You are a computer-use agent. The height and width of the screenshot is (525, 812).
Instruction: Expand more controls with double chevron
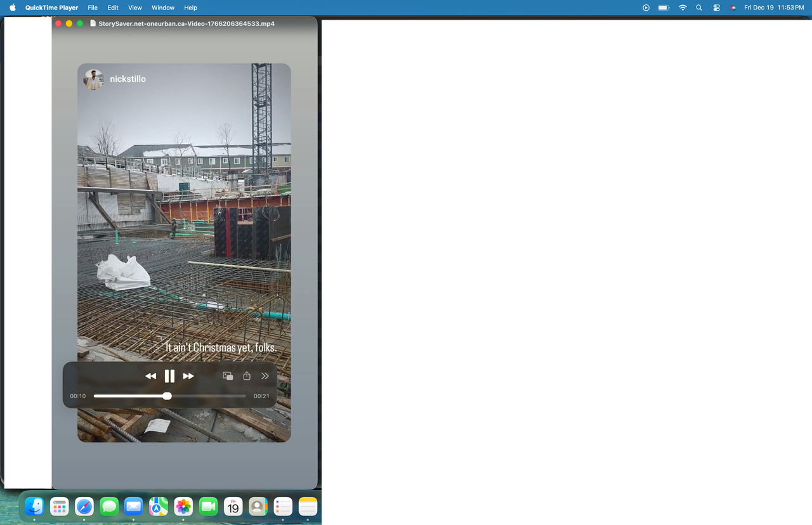point(265,376)
